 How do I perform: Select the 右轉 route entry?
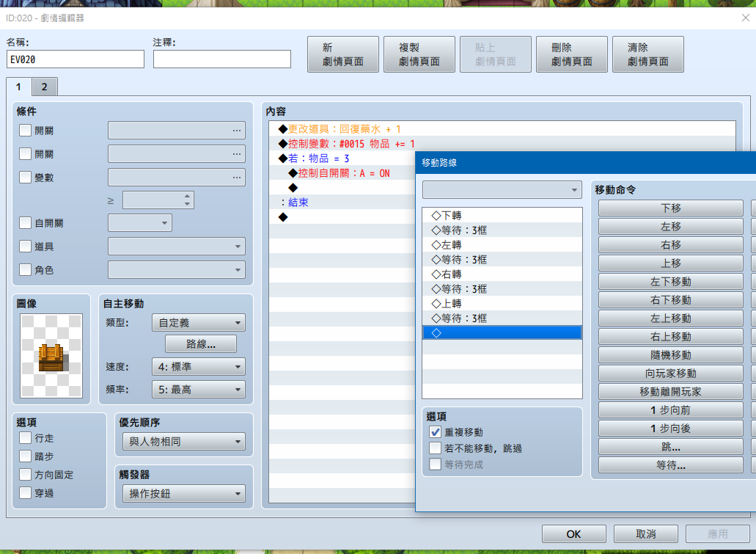(x=502, y=274)
